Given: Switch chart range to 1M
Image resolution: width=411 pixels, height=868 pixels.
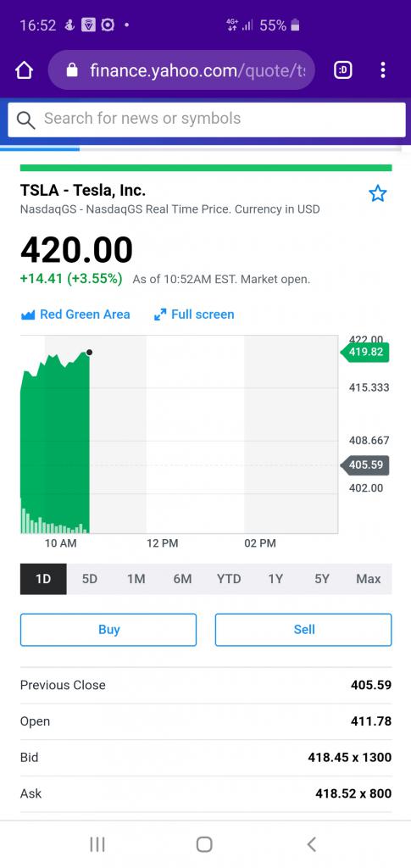Looking at the screenshot, I should [x=136, y=579].
